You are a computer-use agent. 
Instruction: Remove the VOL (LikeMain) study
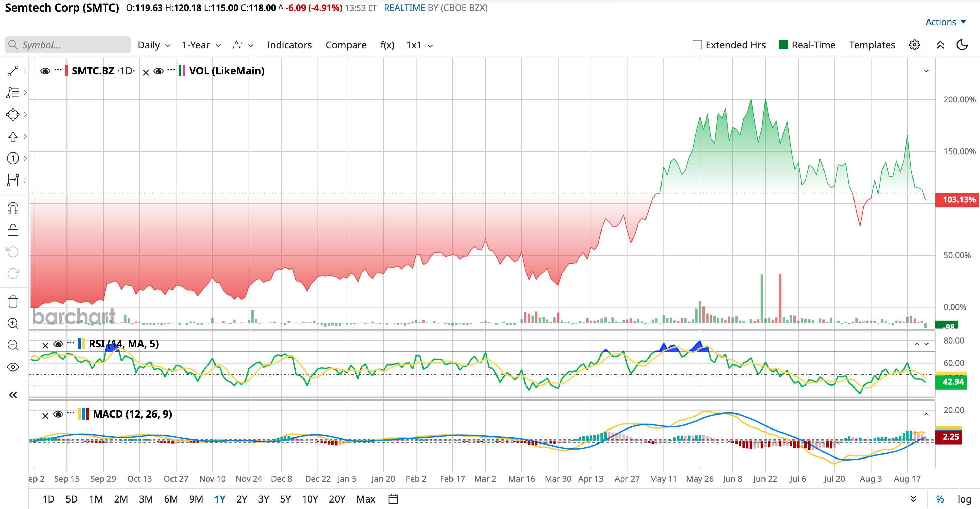pyautogui.click(x=146, y=72)
